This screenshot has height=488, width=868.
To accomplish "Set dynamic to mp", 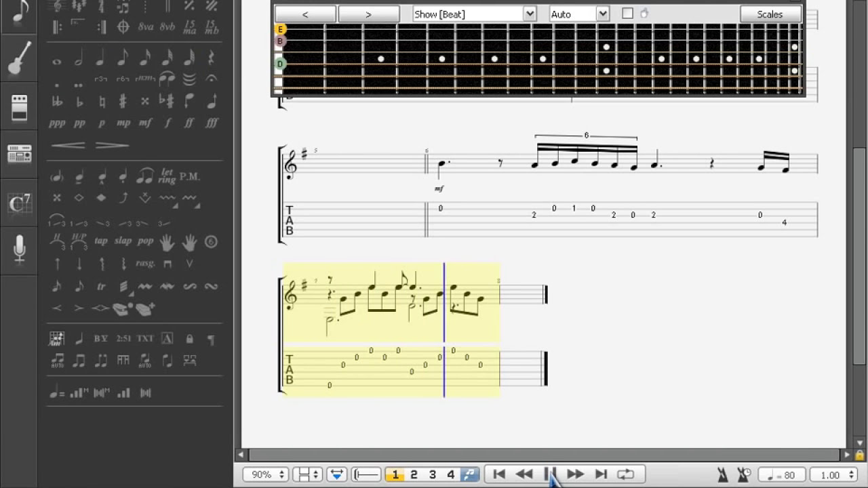I will (123, 123).
